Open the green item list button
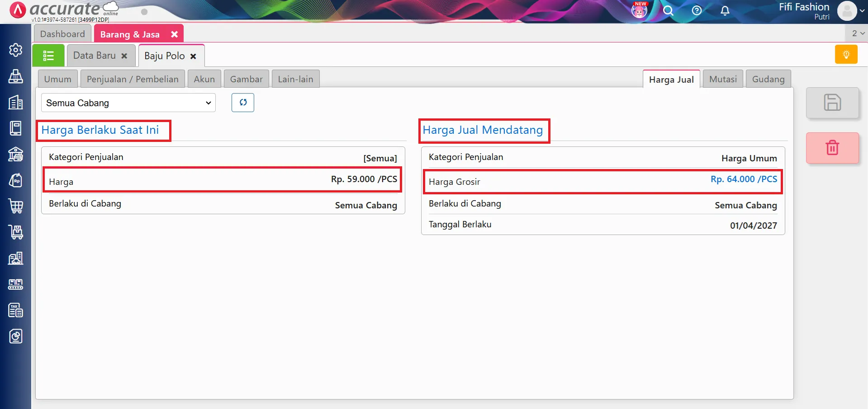Viewport: 868px width, 409px height. (x=48, y=56)
